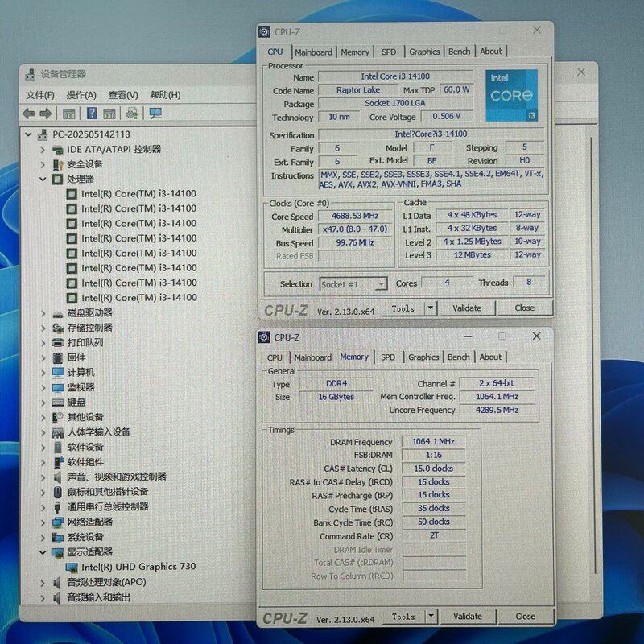Open Bench tab in lower CPU-Z window
The image size is (644, 644).
pos(458,357)
